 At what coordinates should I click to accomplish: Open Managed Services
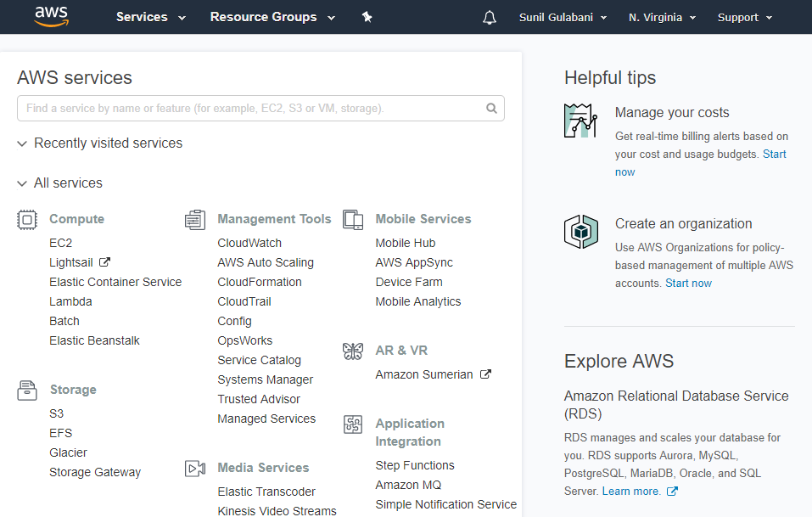266,419
